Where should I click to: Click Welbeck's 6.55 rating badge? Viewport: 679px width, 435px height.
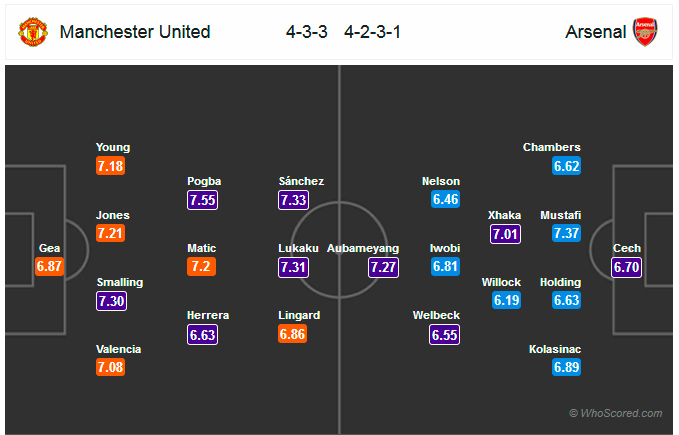[445, 335]
